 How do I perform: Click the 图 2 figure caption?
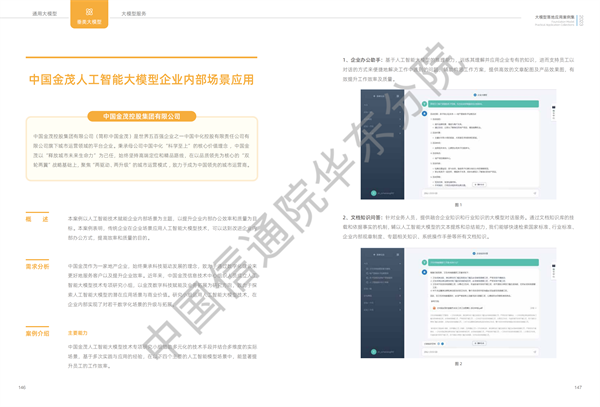click(x=458, y=364)
